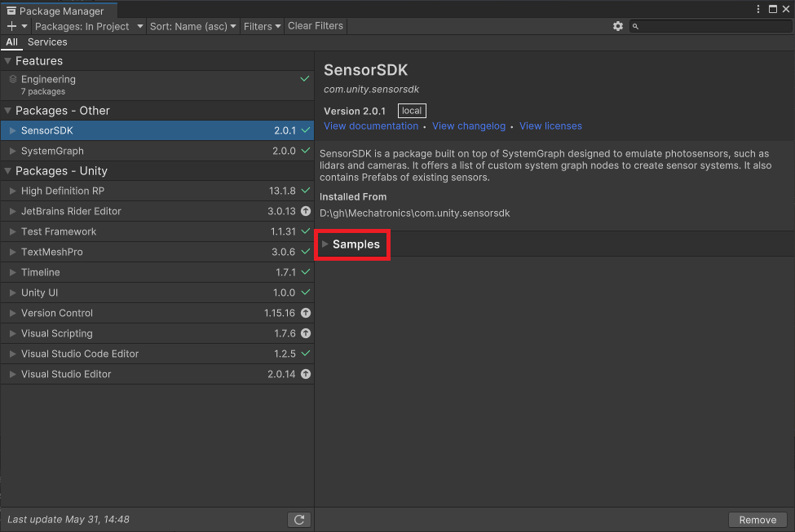Open the View licenses link

point(550,126)
